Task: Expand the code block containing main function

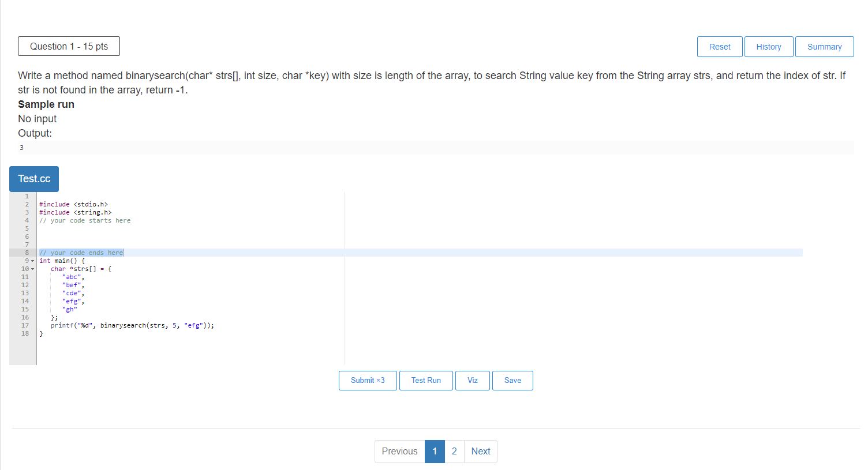Action: [x=32, y=261]
